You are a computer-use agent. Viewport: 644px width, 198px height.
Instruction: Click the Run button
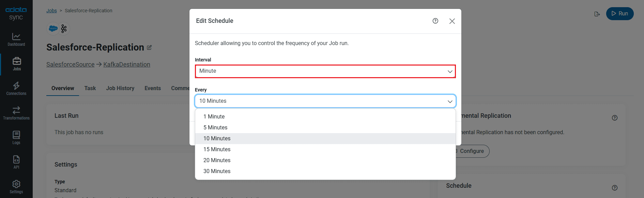[x=619, y=14]
